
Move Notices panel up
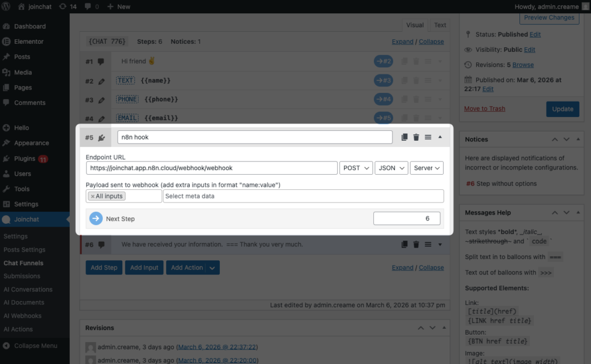pos(555,140)
